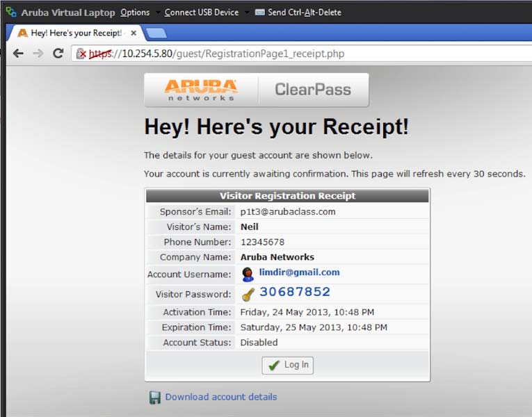The image size is (532, 417).
Task: Click the visitor password key icon
Action: point(248,294)
